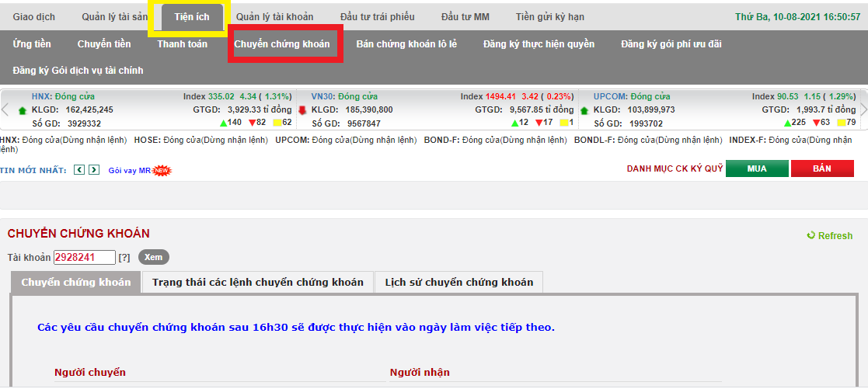The image size is (868, 389).
Task: Click the UPCOM: Đóng cửa index label
Action: [632, 97]
